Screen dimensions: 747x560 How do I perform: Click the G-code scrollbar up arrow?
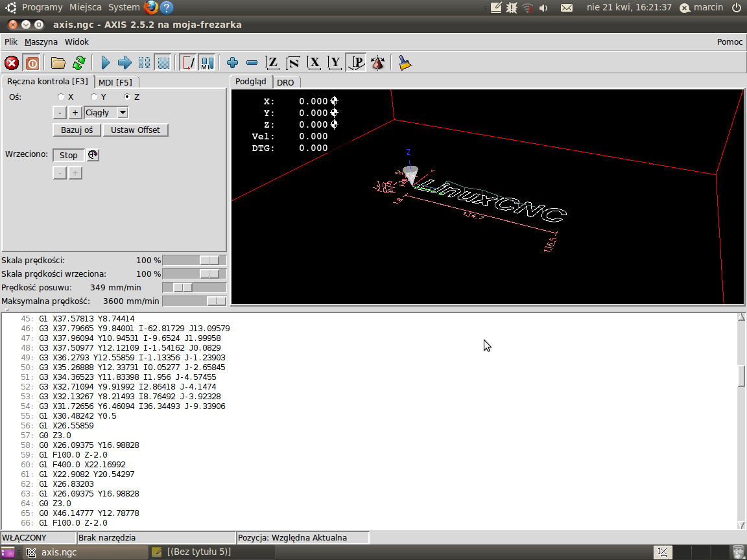tap(741, 317)
